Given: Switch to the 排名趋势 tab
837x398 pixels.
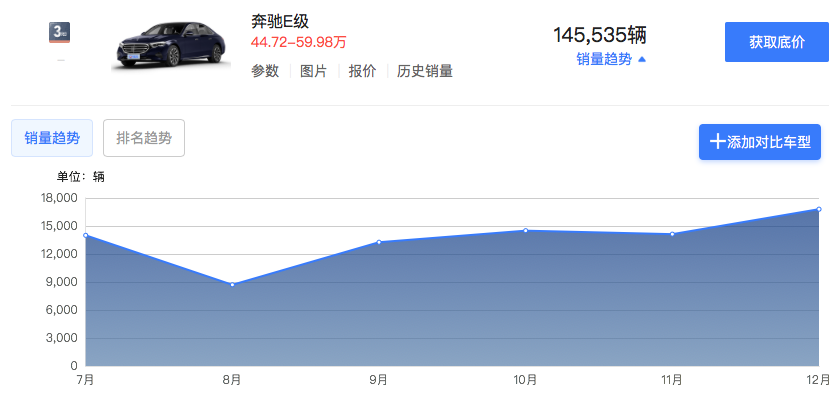Looking at the screenshot, I should click(x=144, y=138).
